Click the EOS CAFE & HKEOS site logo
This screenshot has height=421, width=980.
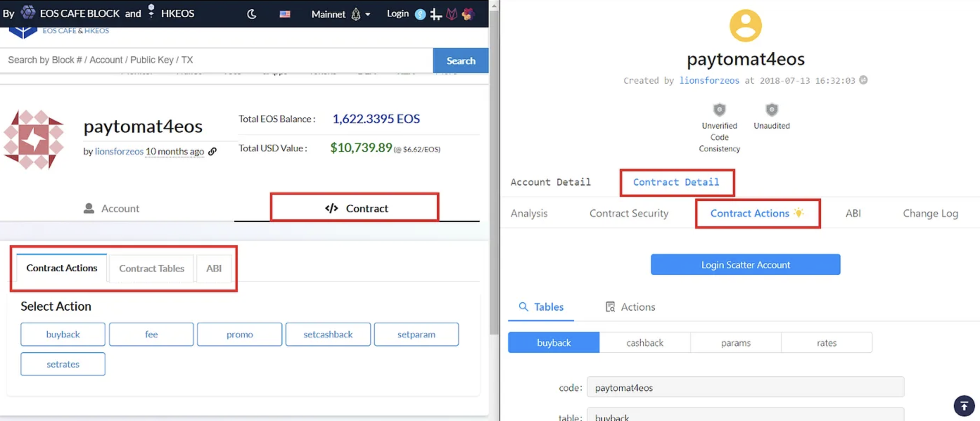(59, 32)
